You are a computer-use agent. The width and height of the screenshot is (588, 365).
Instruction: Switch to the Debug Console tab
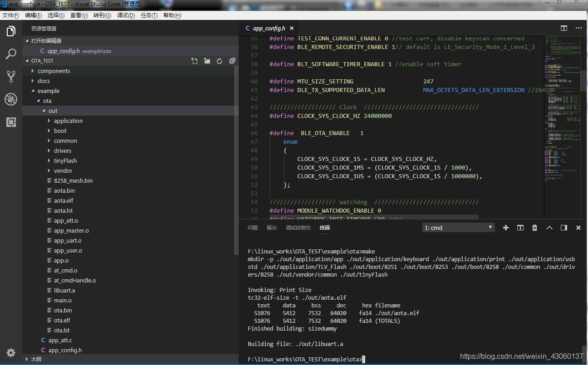point(299,228)
